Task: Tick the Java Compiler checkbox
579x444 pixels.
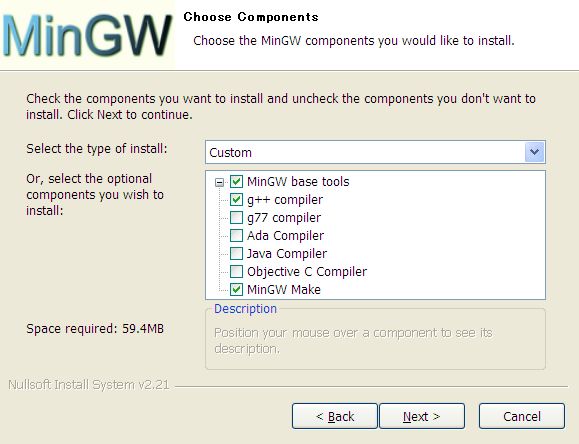Action: pos(236,253)
